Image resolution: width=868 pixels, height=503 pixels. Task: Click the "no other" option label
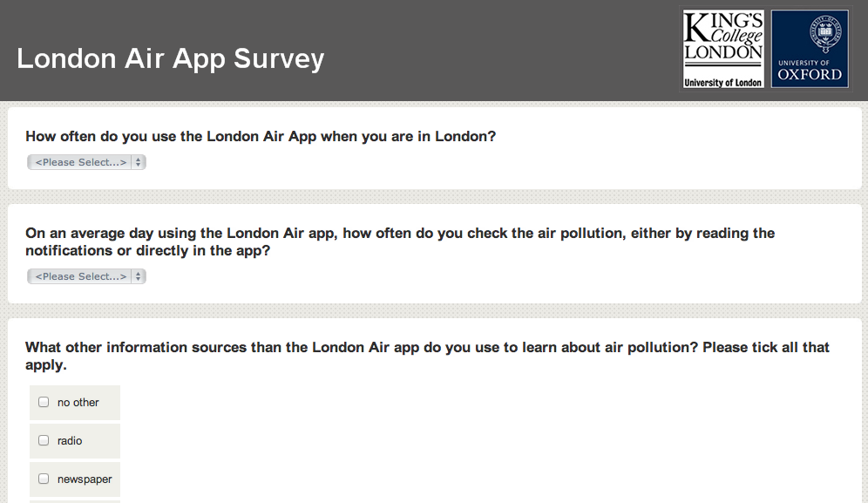[78, 403]
